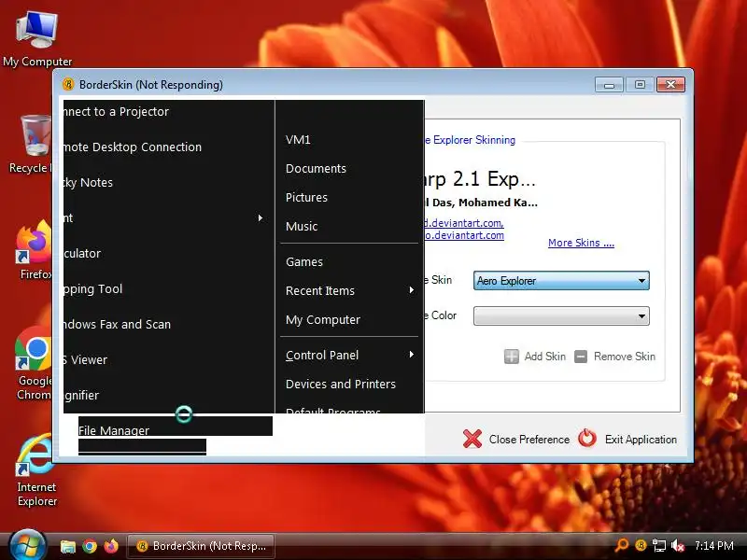This screenshot has width=747, height=560.
Task: Click the 7:14 PM clock
Action: pyautogui.click(x=713, y=545)
